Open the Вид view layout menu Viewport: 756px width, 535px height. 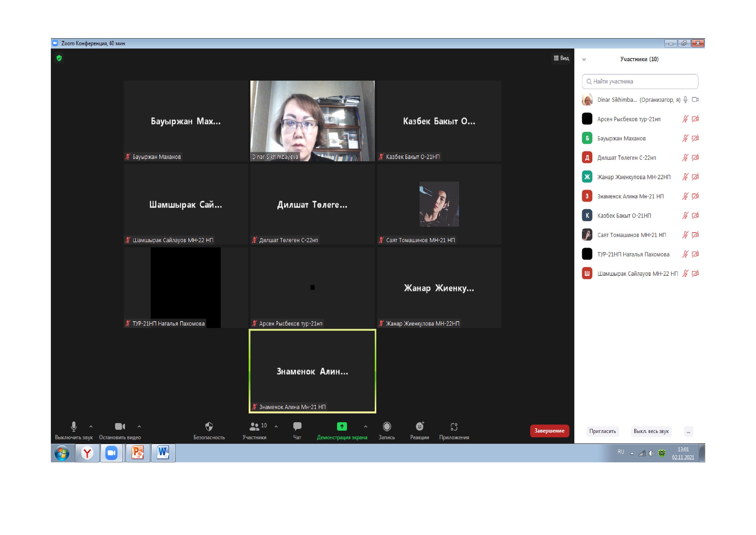click(x=561, y=58)
